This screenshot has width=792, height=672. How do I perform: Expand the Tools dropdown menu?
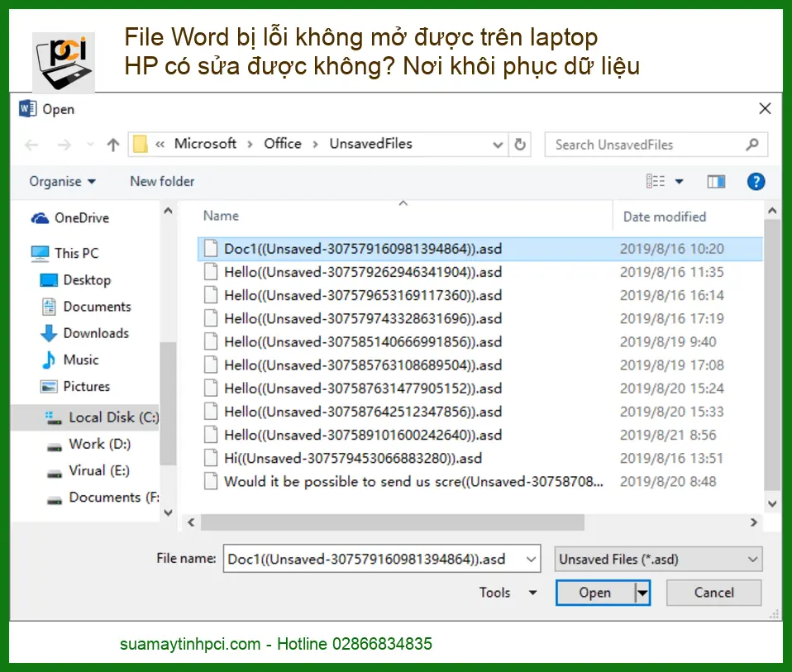pos(507,593)
